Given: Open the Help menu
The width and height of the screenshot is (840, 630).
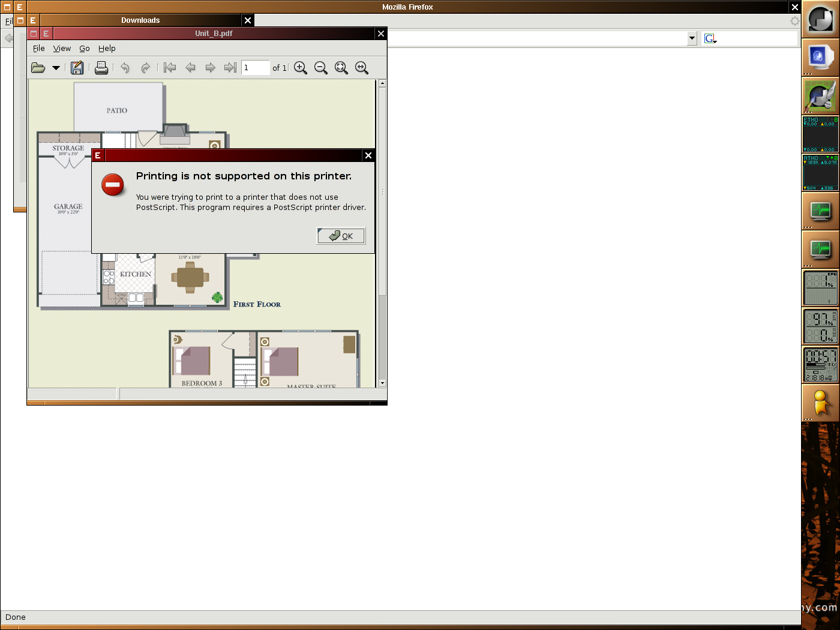Looking at the screenshot, I should [107, 49].
